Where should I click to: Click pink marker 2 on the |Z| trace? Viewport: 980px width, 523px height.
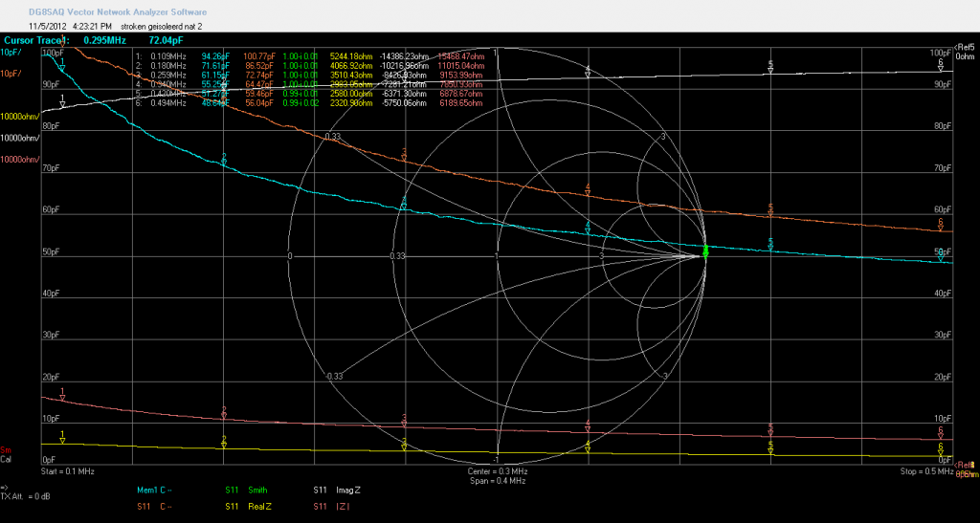[x=224, y=412]
